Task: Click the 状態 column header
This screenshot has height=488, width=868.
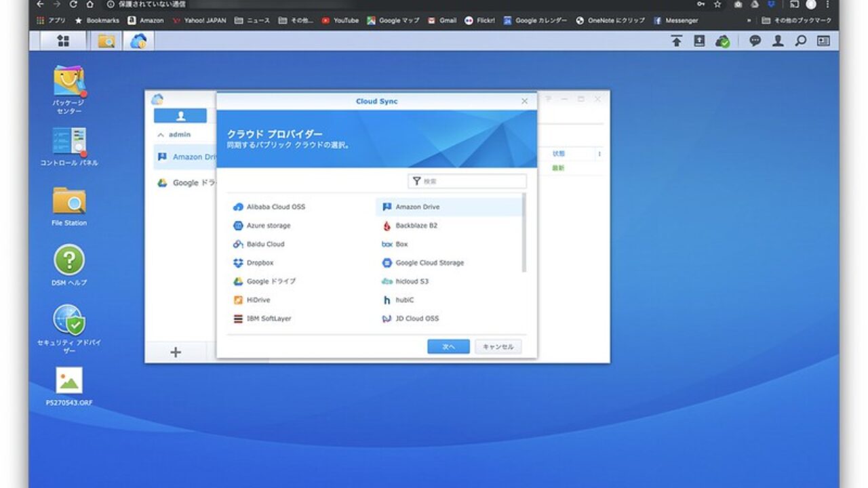Action: click(x=558, y=154)
